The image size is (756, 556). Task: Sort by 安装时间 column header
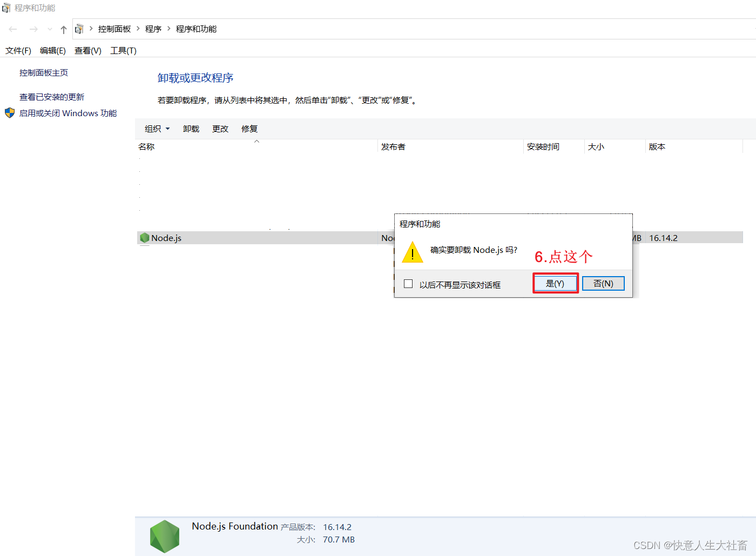pos(554,146)
